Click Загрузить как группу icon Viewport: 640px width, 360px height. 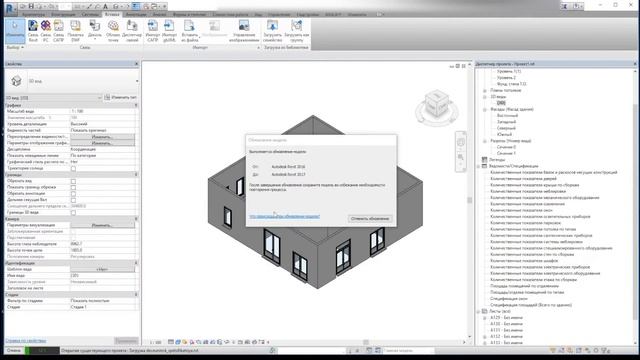coord(297,31)
